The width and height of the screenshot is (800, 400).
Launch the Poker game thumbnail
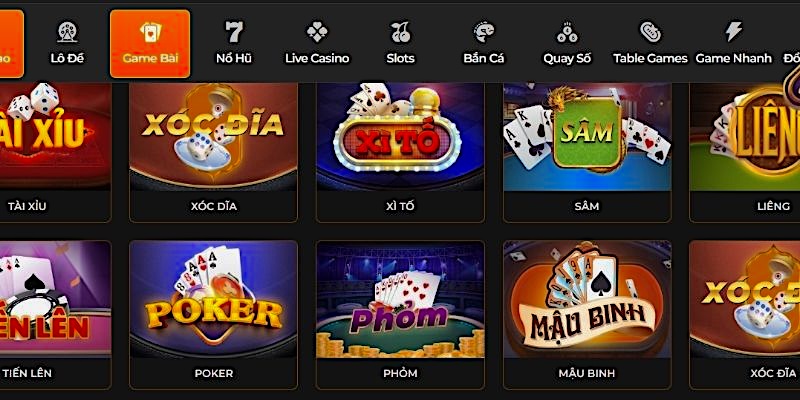click(x=213, y=299)
